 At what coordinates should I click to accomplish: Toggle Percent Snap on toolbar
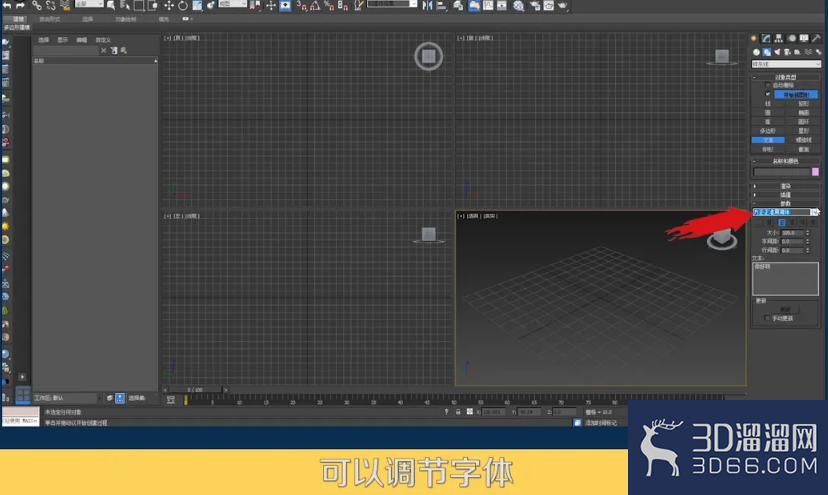(x=328, y=5)
